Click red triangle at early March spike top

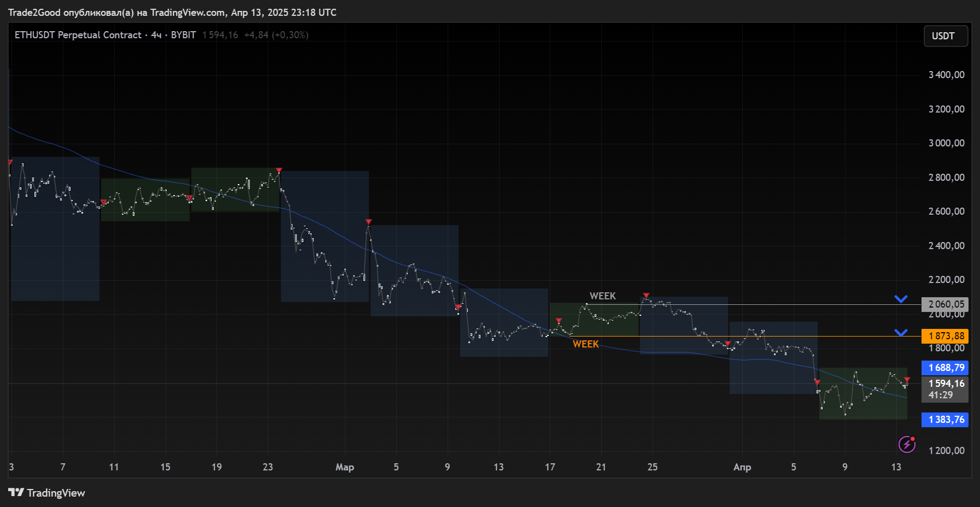[x=368, y=222]
